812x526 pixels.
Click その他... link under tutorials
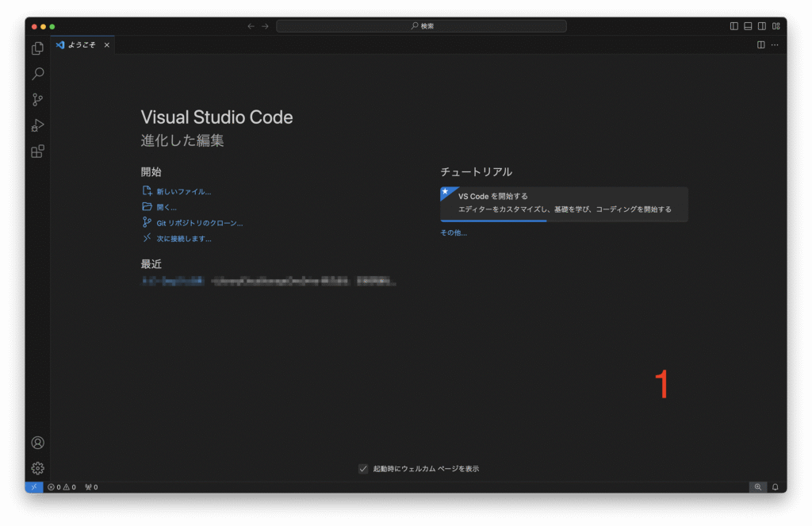tap(454, 232)
